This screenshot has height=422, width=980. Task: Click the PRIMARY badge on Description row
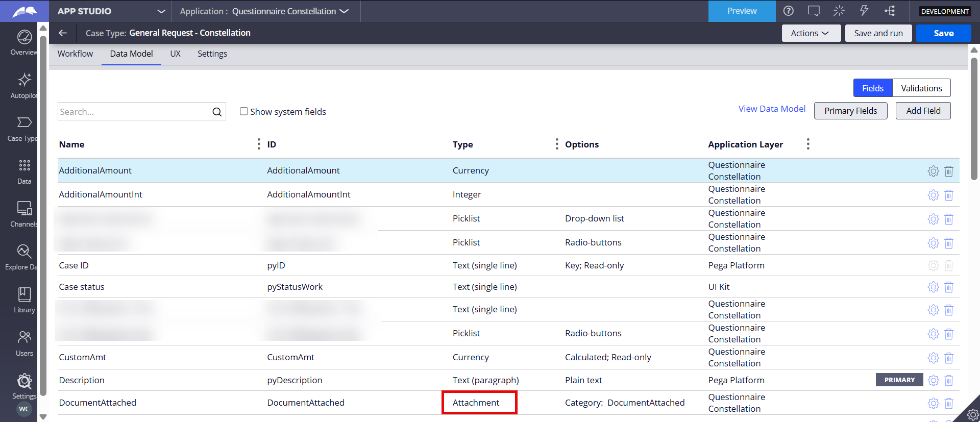899,380
